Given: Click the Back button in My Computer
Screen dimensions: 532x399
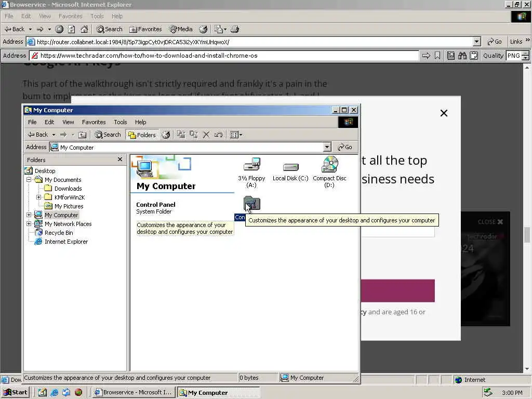Looking at the screenshot, I should (37, 135).
